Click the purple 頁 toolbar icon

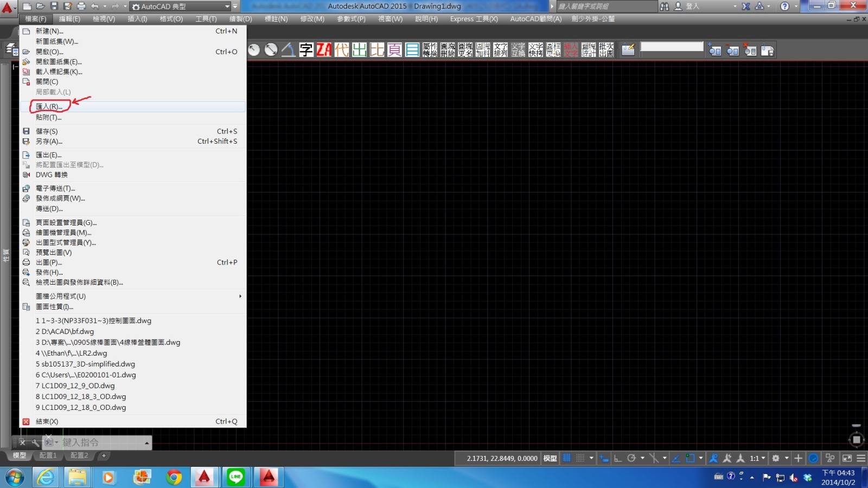(394, 50)
